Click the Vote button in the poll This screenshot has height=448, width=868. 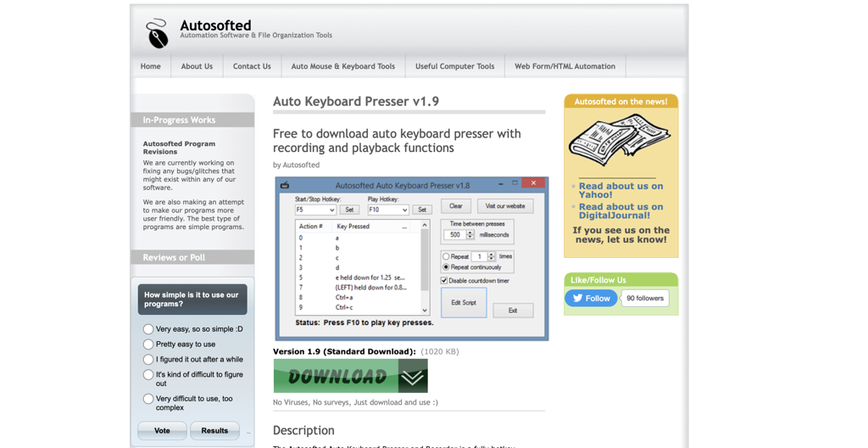coord(162,430)
